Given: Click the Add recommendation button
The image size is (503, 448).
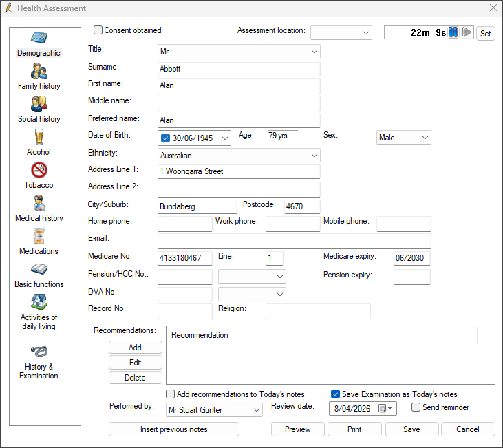Looking at the screenshot, I should tap(135, 348).
